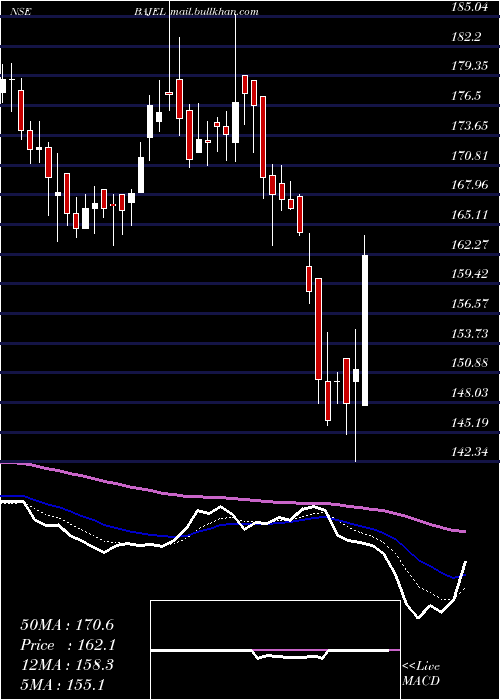Click the 162.27 price axis label
The width and height of the screenshot is (500, 700).
pyautogui.click(x=470, y=244)
